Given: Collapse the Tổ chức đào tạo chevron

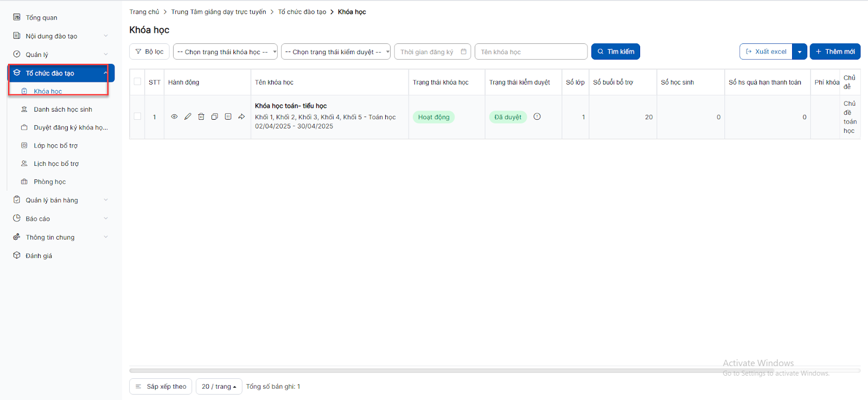Looking at the screenshot, I should (x=106, y=73).
